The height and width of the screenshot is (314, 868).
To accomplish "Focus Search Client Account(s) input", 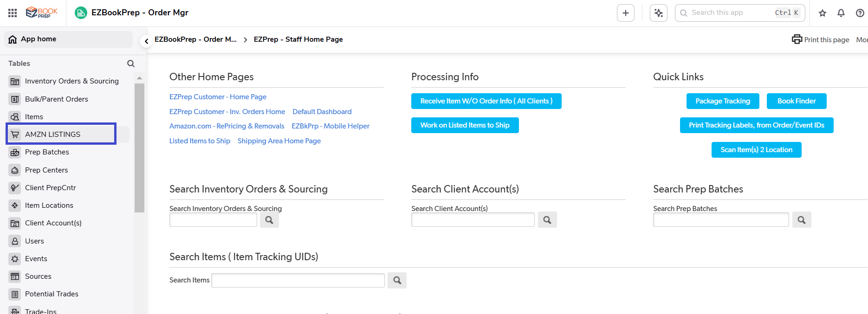I will (x=473, y=220).
